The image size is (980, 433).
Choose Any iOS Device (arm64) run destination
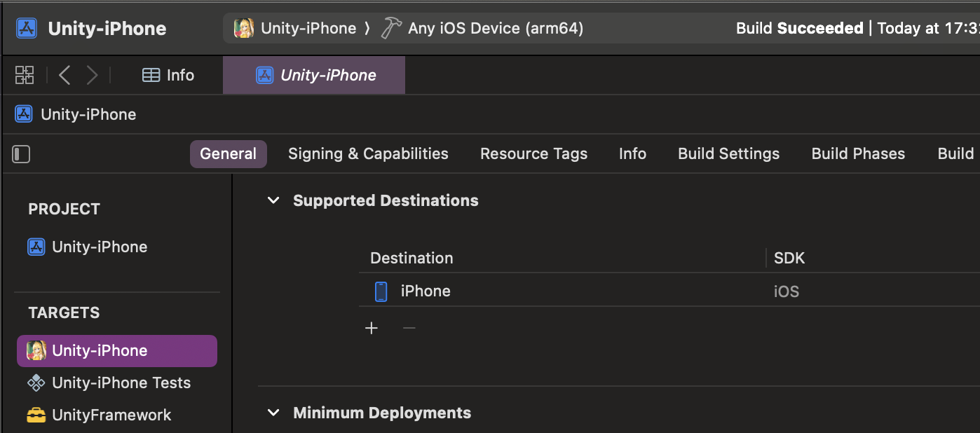point(495,29)
